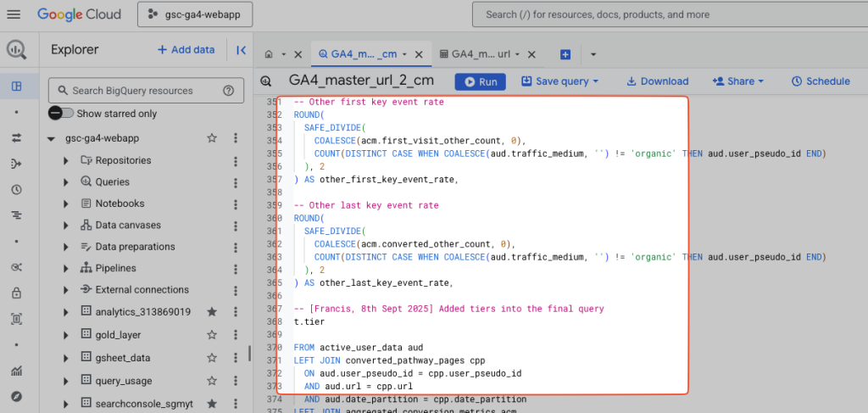The width and height of the screenshot is (868, 413).
Task: Open three-dot menu for gsc-ga4-webapp project
Action: tap(236, 138)
